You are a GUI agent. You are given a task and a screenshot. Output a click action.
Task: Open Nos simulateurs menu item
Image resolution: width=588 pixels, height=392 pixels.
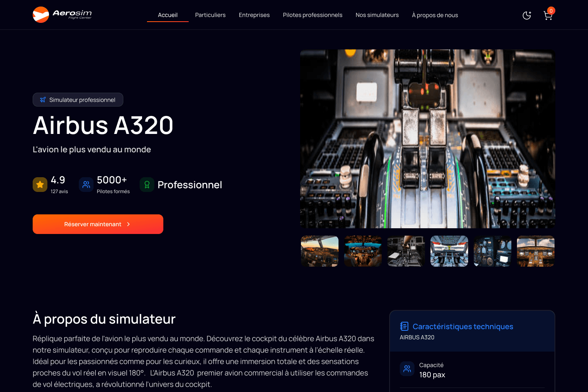377,15
